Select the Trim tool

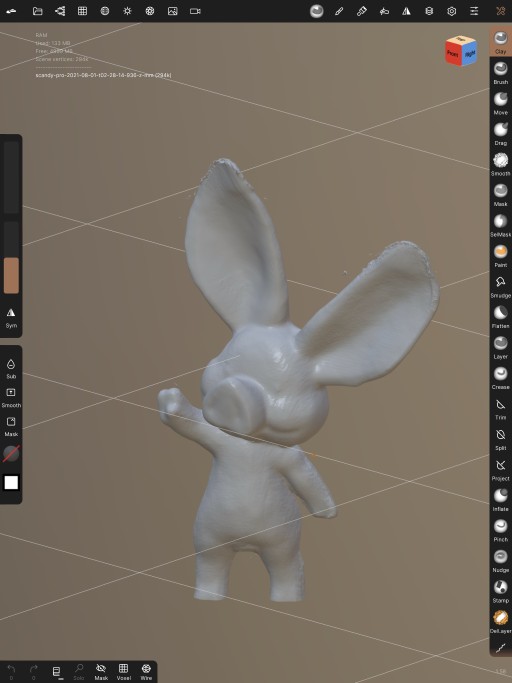click(x=500, y=408)
